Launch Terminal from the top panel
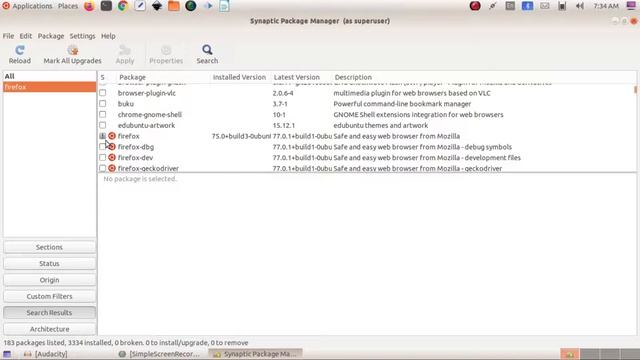 106,6
